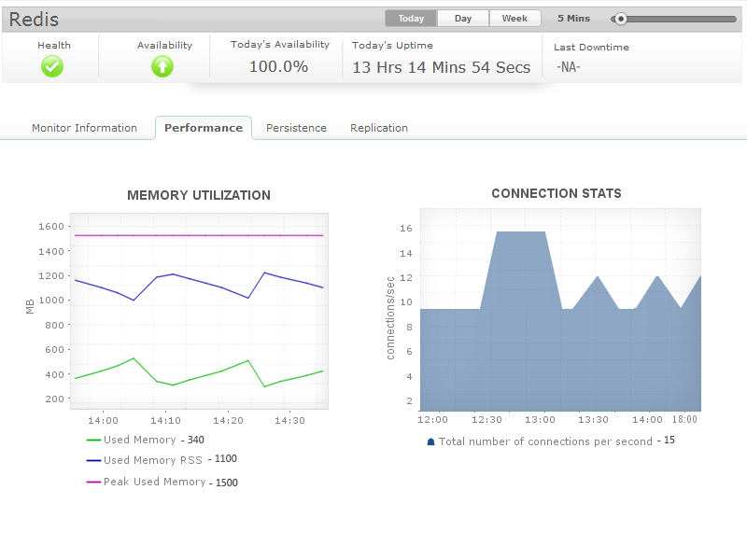The height and width of the screenshot is (560, 747).
Task: Click the blue Used Memory RSS legend swatch
Action: pos(93,460)
